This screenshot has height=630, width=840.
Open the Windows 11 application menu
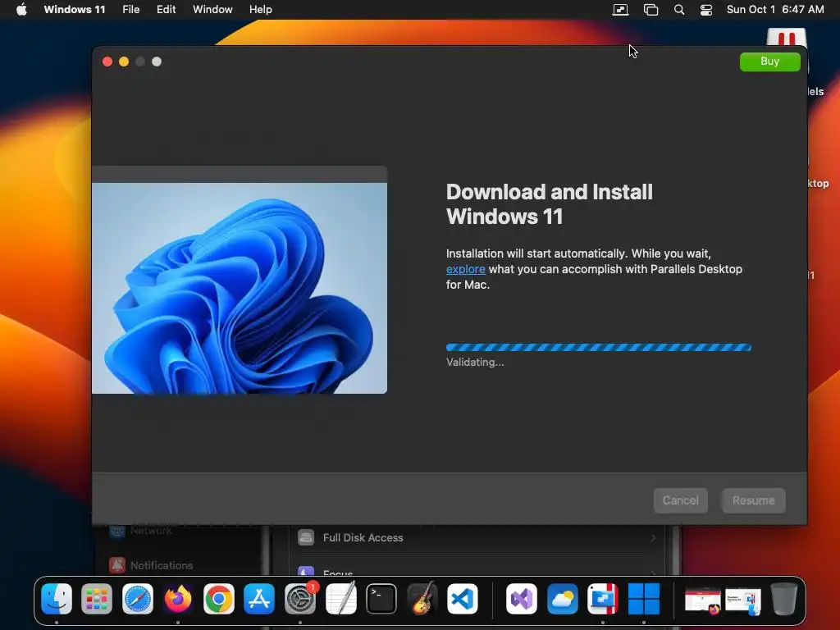75,10
